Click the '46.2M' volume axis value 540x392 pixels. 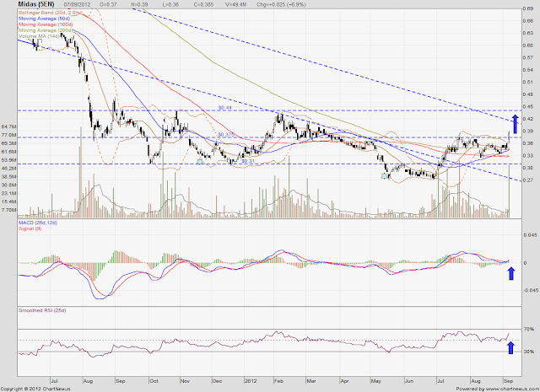[8, 169]
